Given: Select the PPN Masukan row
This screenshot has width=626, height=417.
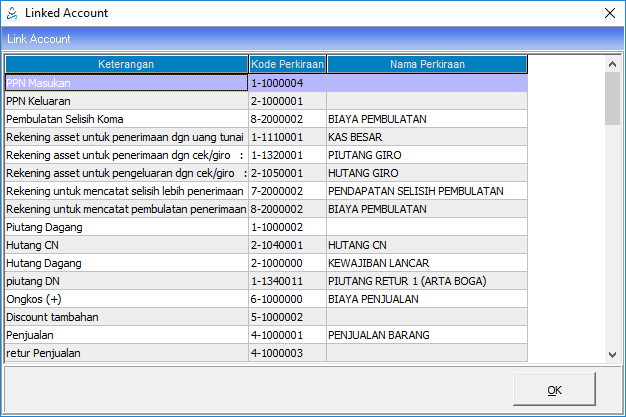Looking at the screenshot, I should (126, 83).
